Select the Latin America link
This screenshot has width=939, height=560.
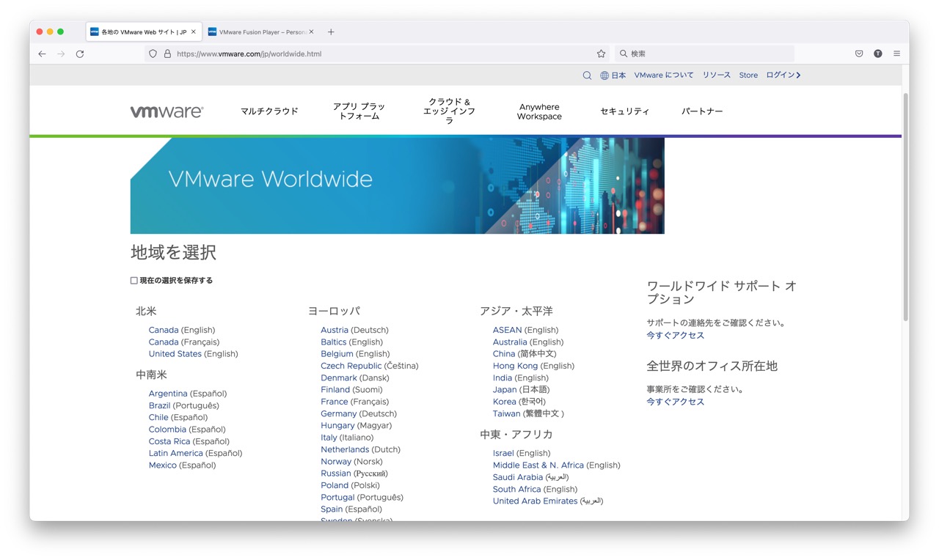pyautogui.click(x=176, y=453)
